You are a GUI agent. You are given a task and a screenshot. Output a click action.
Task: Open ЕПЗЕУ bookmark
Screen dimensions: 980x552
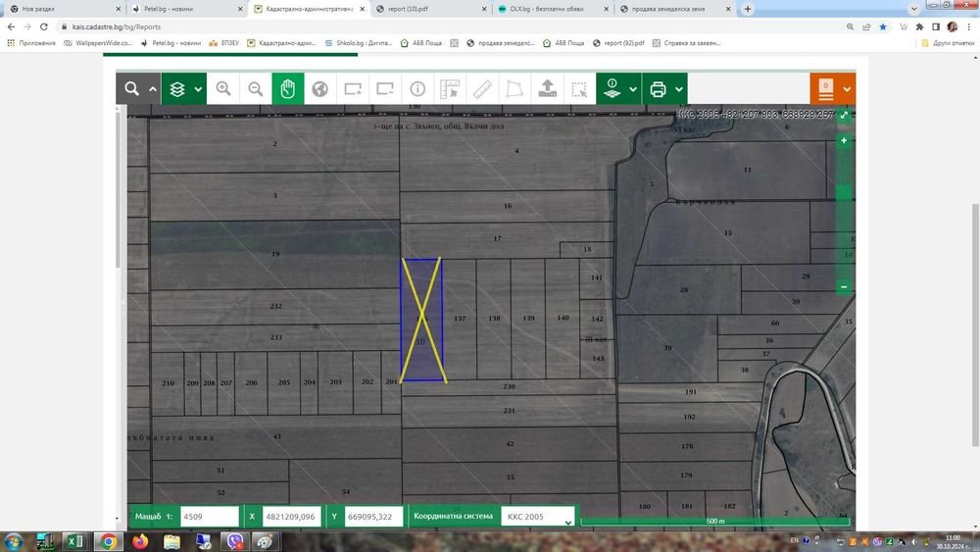pos(223,43)
